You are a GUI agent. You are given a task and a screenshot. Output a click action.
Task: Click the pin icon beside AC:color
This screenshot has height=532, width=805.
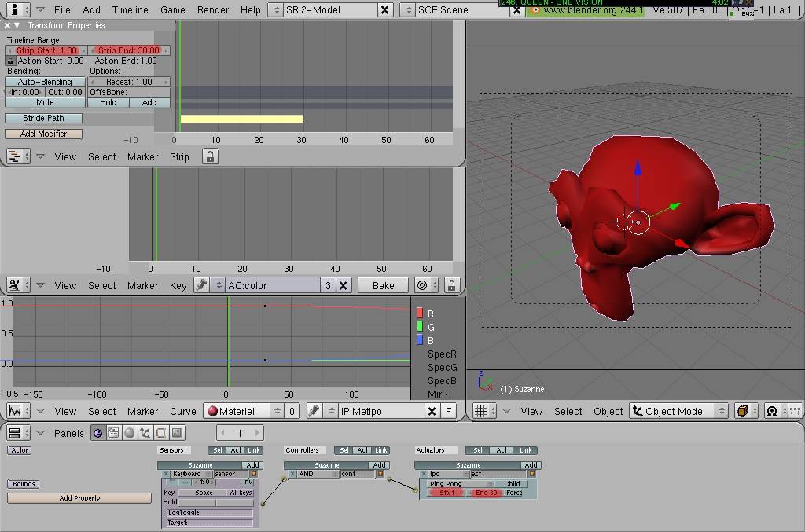point(202,285)
